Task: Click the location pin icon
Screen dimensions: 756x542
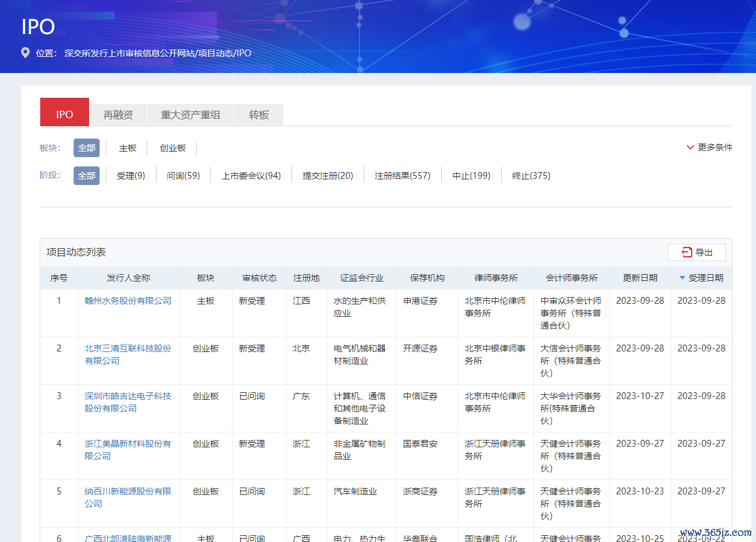Action: click(x=25, y=53)
